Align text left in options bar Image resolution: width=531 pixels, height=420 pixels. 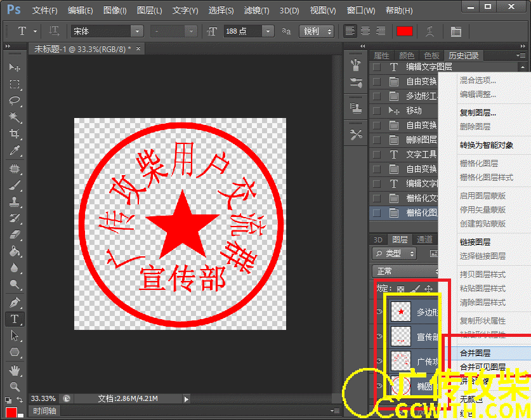[x=350, y=31]
